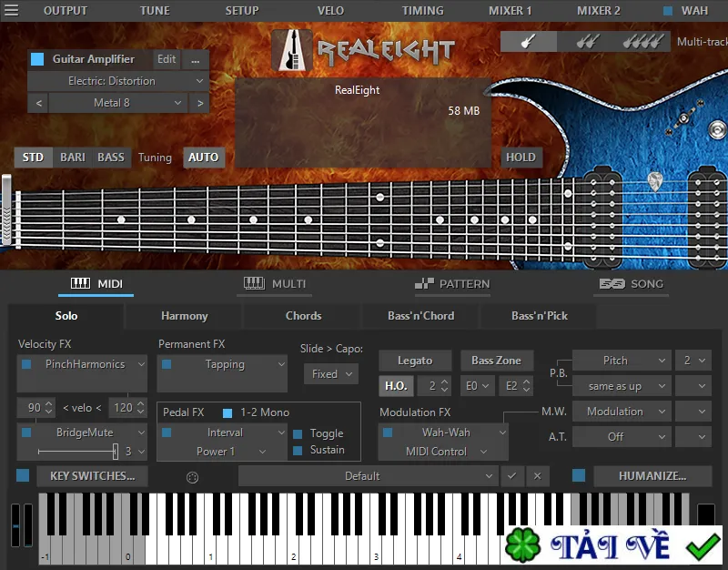
Task: Click the amplifier Edit button
Action: [167, 59]
